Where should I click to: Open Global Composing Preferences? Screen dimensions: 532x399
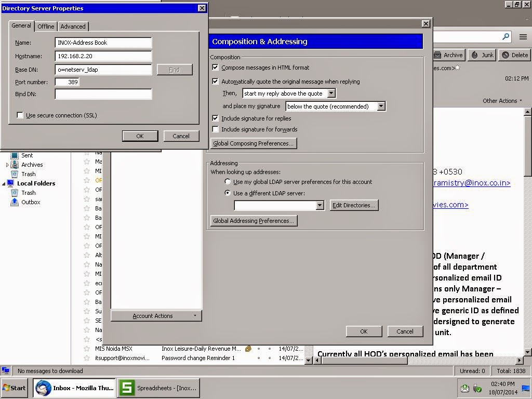coord(253,143)
